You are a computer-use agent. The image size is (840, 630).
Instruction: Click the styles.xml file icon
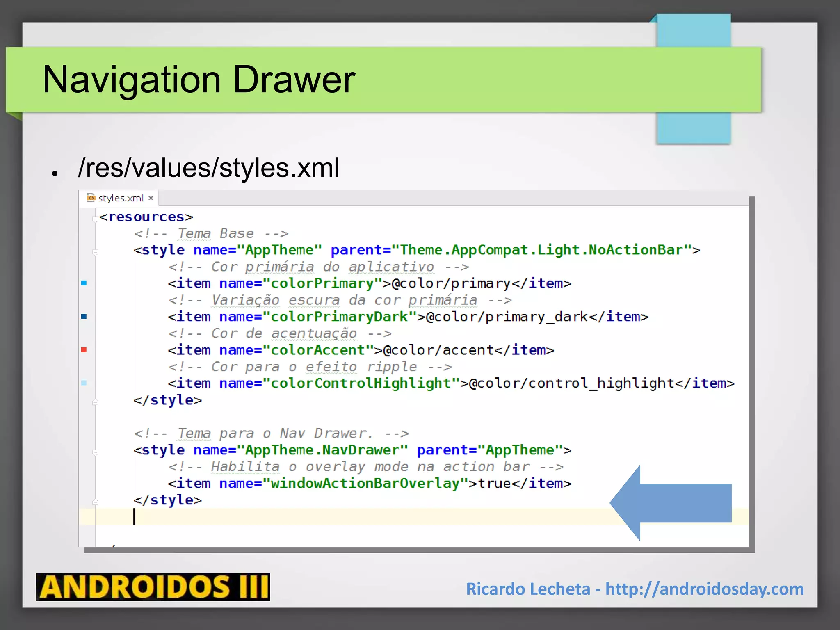point(91,198)
